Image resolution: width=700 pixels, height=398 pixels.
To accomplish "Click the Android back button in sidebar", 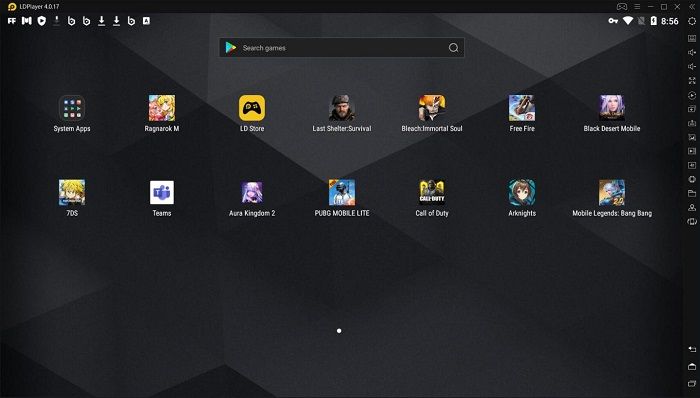I will (692, 349).
